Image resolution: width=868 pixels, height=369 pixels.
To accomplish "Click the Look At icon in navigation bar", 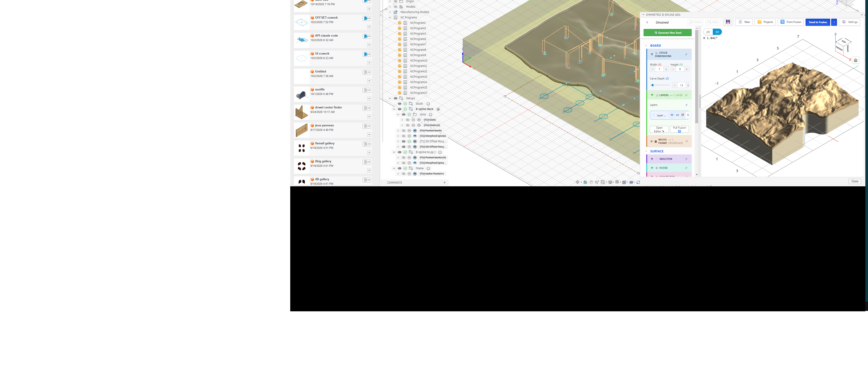I will click(585, 182).
